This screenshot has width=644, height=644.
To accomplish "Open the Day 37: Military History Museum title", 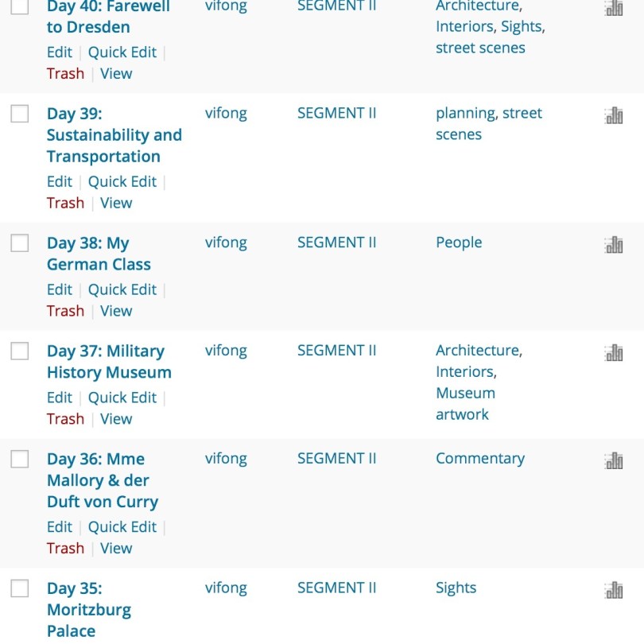I will pos(109,362).
